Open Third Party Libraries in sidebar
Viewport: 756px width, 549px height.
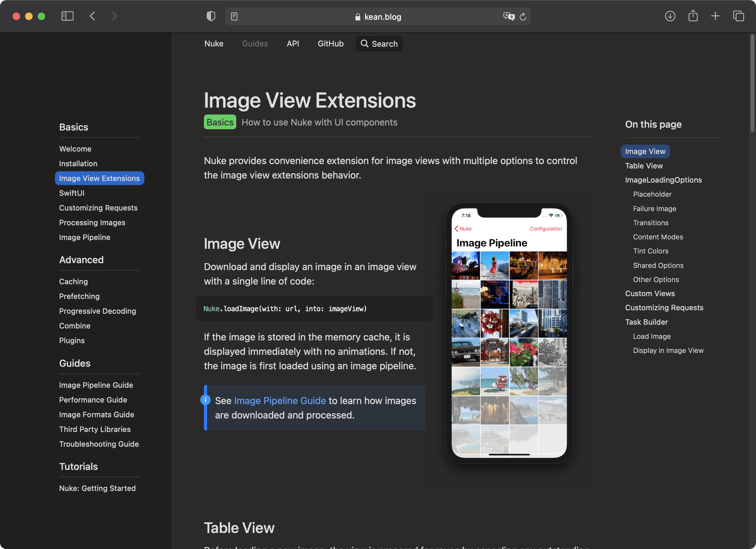point(95,429)
